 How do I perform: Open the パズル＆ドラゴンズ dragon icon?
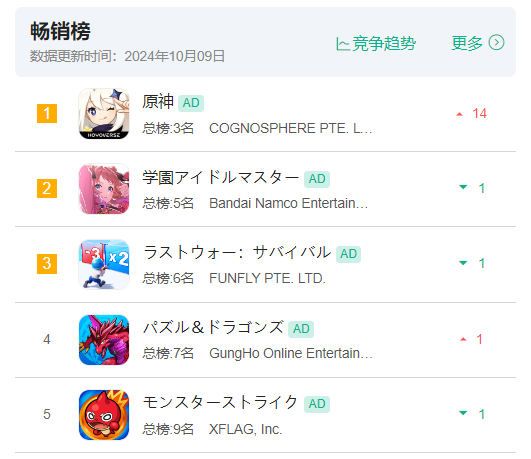(x=104, y=339)
